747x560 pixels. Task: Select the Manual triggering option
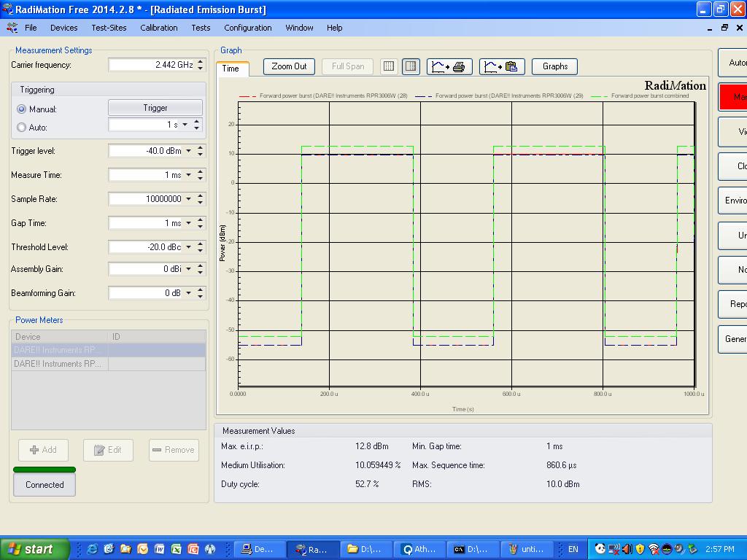(x=21, y=109)
